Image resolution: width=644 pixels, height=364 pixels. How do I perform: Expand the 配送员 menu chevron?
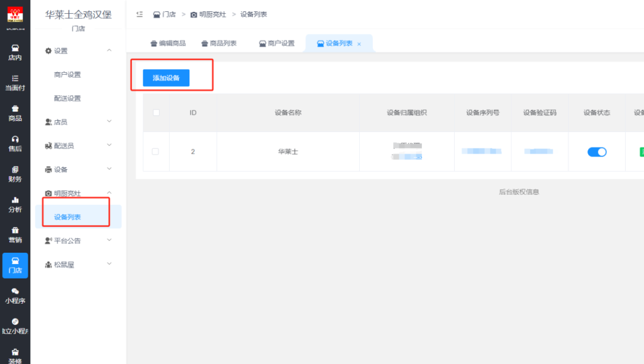[x=109, y=145]
